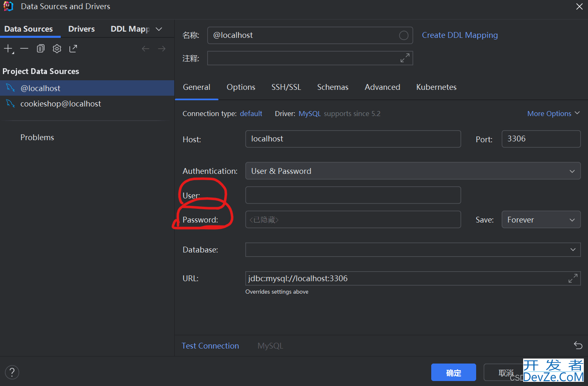
Task: Expand the URL field editor
Action: (x=573, y=278)
